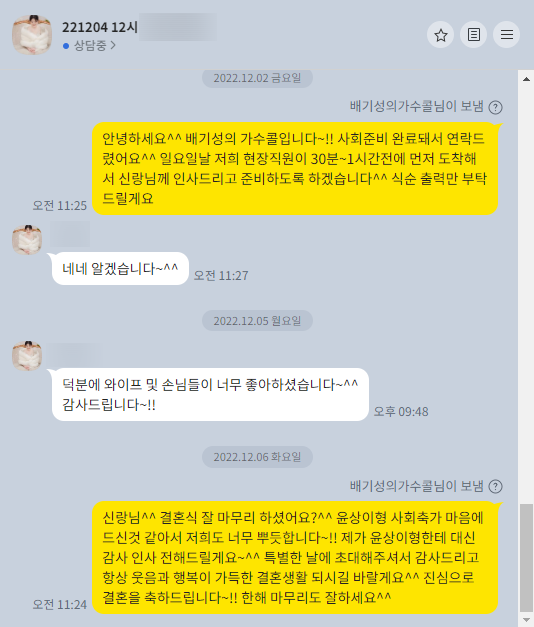Screen dimensions: 534x627
Task: Click the vertical scrollbar thumb
Action: point(526,558)
